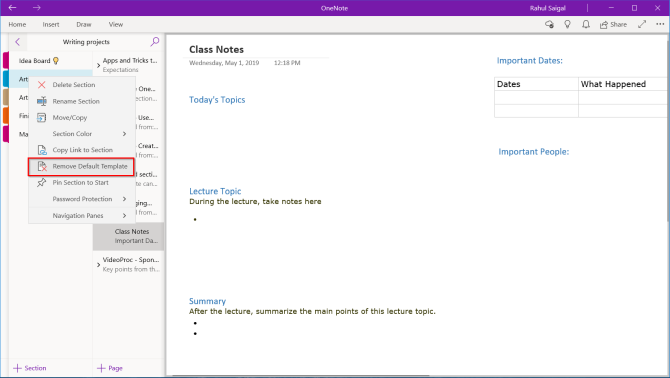This screenshot has width=670, height=378.
Task: Go back with the title bar arrow
Action: pos(12,8)
